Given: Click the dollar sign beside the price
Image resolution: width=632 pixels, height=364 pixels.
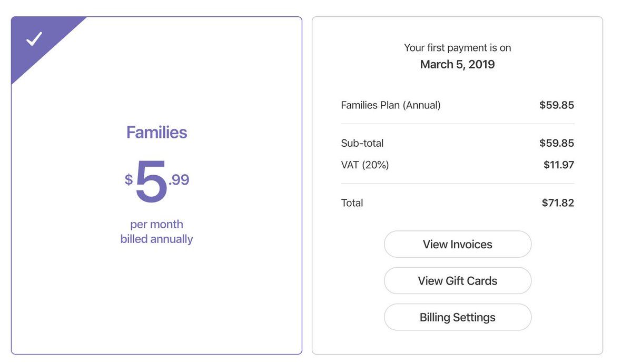Looking at the screenshot, I should pyautogui.click(x=129, y=180).
